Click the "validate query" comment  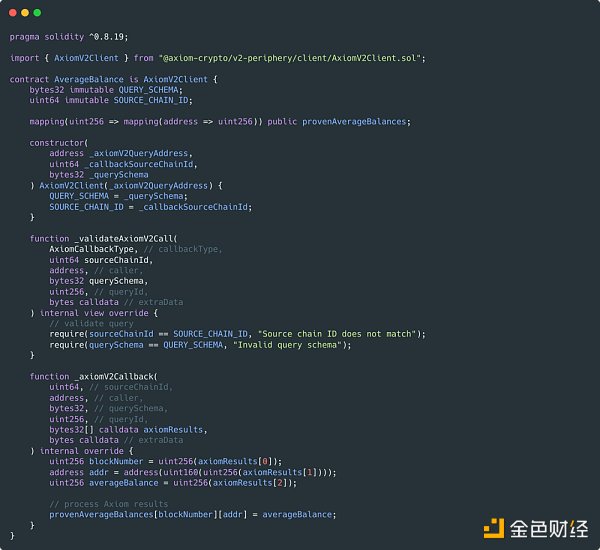tap(91, 323)
